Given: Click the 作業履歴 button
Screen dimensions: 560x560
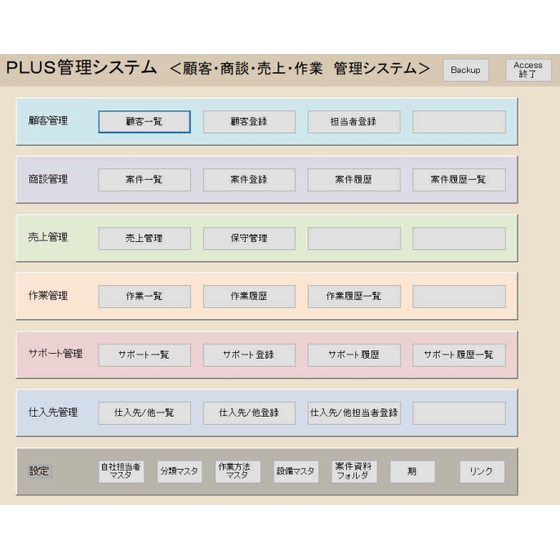Looking at the screenshot, I should pyautogui.click(x=249, y=296).
